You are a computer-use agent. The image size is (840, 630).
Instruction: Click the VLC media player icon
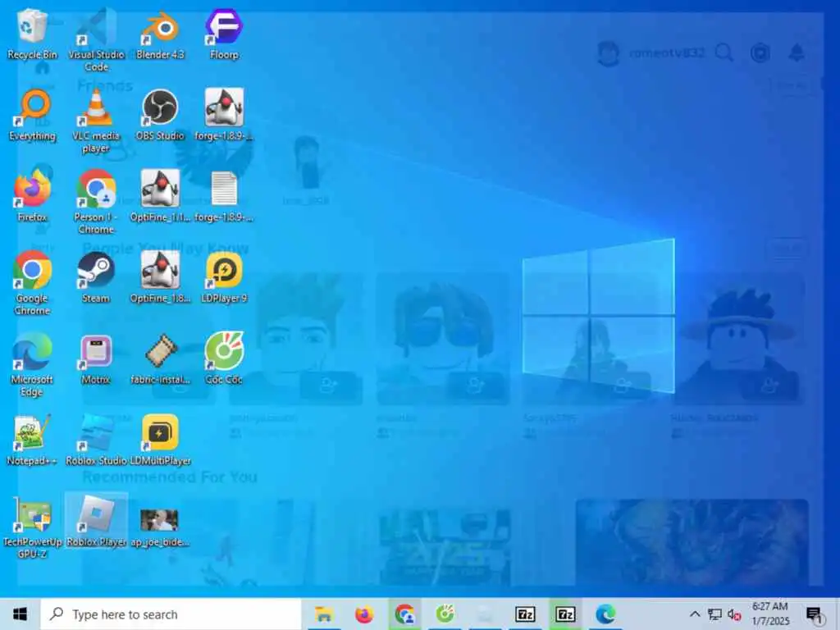pos(97,121)
